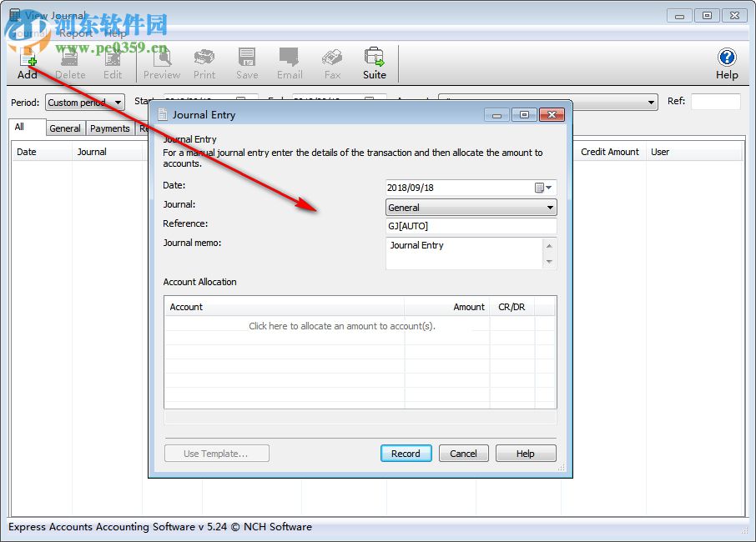
Task: Click the Fax icon on the toolbar
Action: (x=331, y=63)
